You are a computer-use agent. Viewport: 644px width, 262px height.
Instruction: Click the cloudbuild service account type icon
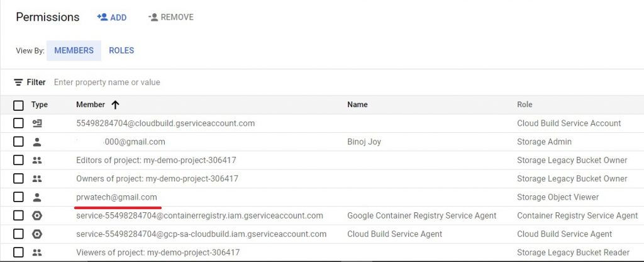[x=37, y=123]
